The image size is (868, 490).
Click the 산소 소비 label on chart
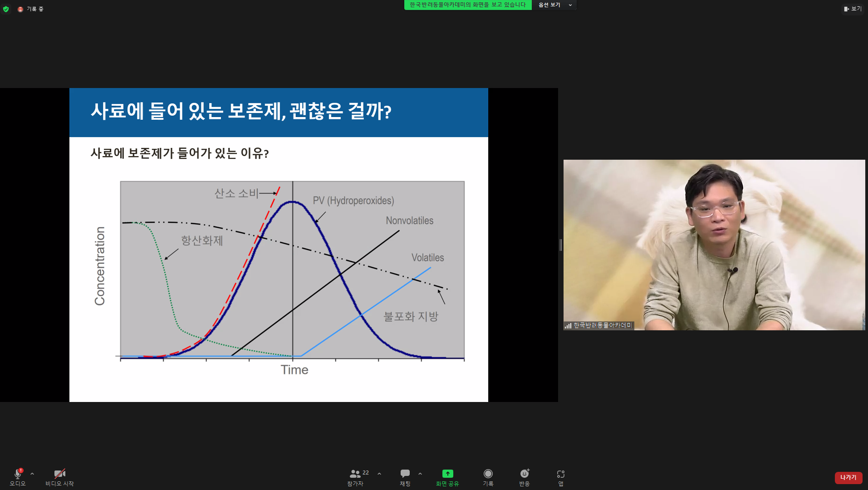(x=236, y=193)
